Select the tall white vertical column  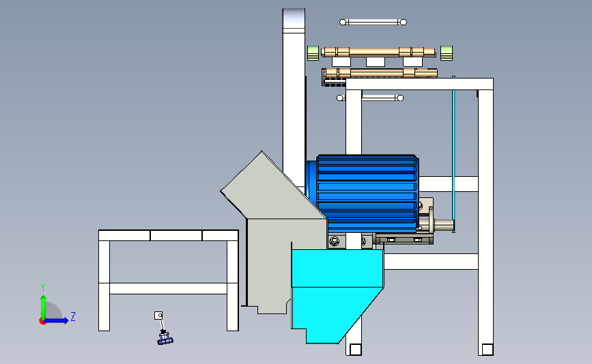click(x=294, y=98)
